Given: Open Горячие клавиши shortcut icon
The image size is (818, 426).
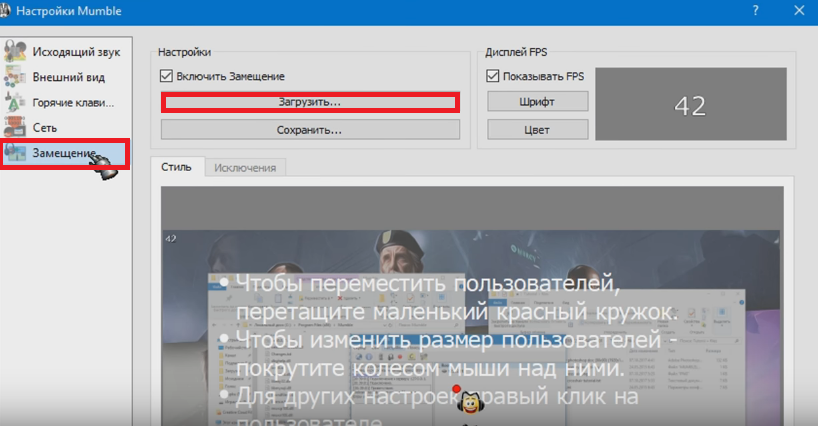Looking at the screenshot, I should (15, 102).
